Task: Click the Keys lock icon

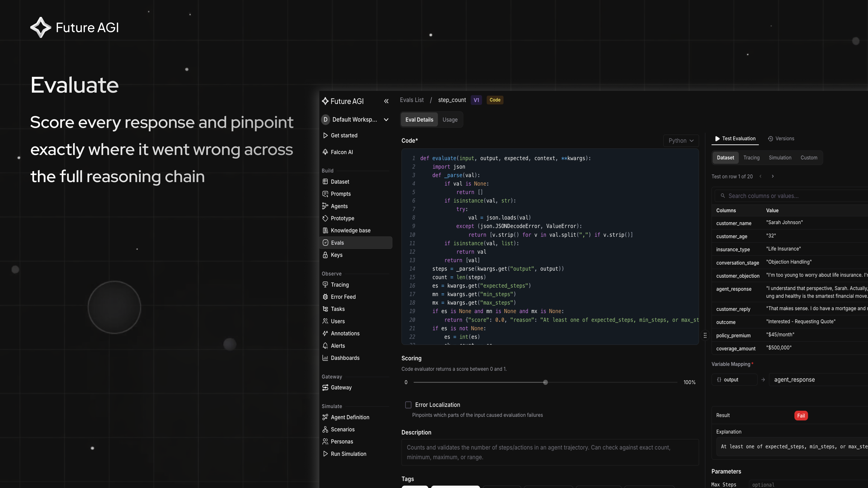Action: [x=325, y=255]
